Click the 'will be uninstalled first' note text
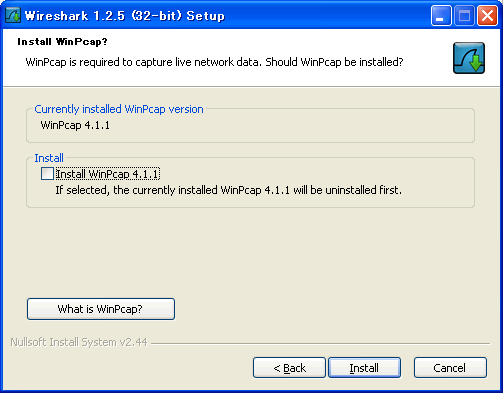The width and height of the screenshot is (503, 393). coord(229,190)
